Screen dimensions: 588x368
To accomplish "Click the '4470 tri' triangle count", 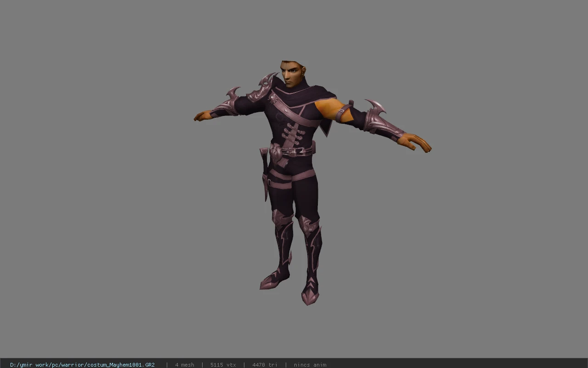I will point(265,365).
